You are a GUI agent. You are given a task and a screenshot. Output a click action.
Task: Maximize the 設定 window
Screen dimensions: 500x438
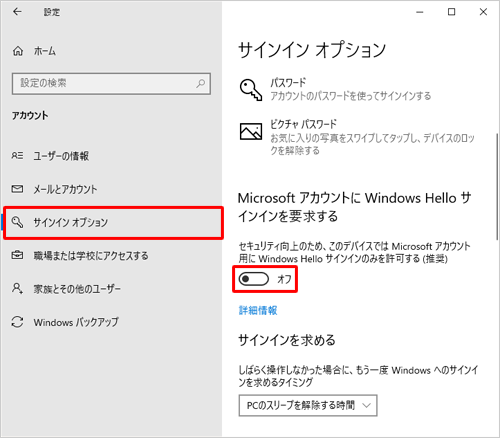pos(451,12)
